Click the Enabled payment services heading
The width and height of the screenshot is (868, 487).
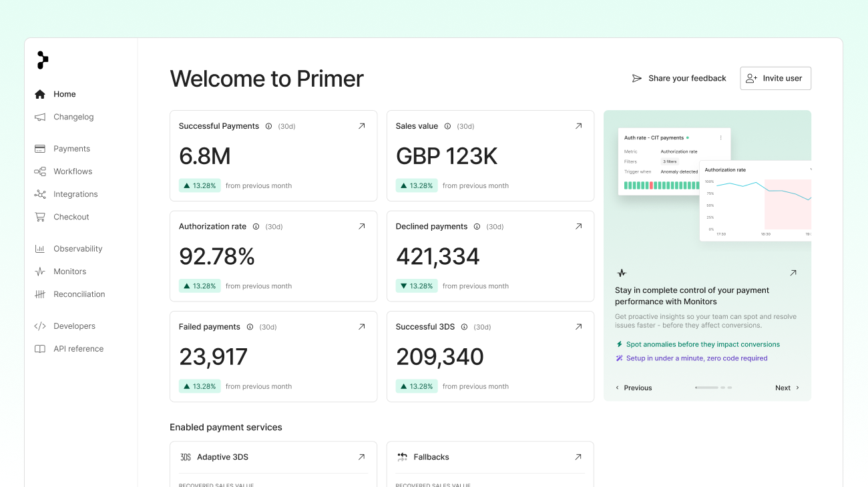click(x=226, y=427)
